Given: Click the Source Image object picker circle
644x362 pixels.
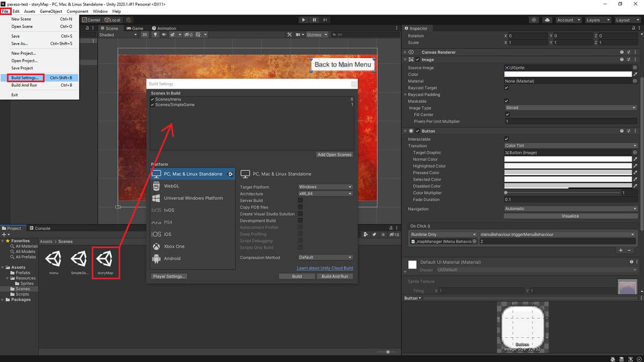Looking at the screenshot, I should click(635, 68).
